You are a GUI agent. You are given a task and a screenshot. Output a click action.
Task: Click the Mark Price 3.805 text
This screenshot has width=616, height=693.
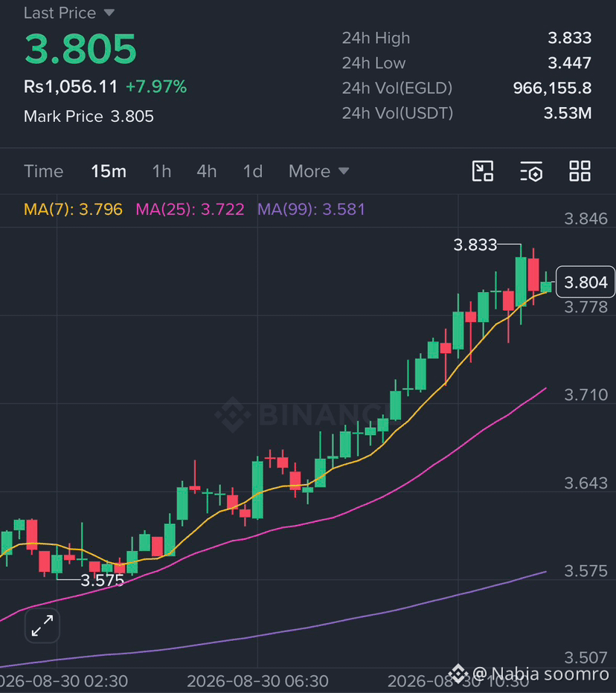89,116
